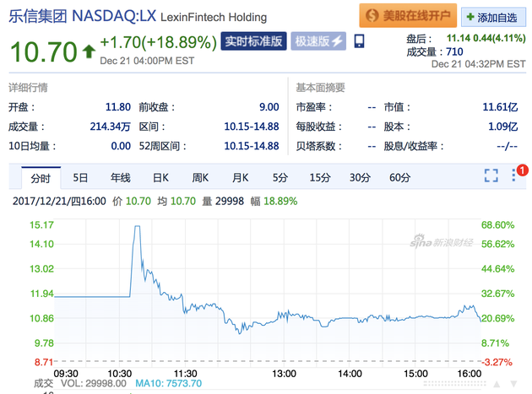The height and width of the screenshot is (394, 532).
Task: Add stock via 添加自选 button
Action: coord(493,17)
